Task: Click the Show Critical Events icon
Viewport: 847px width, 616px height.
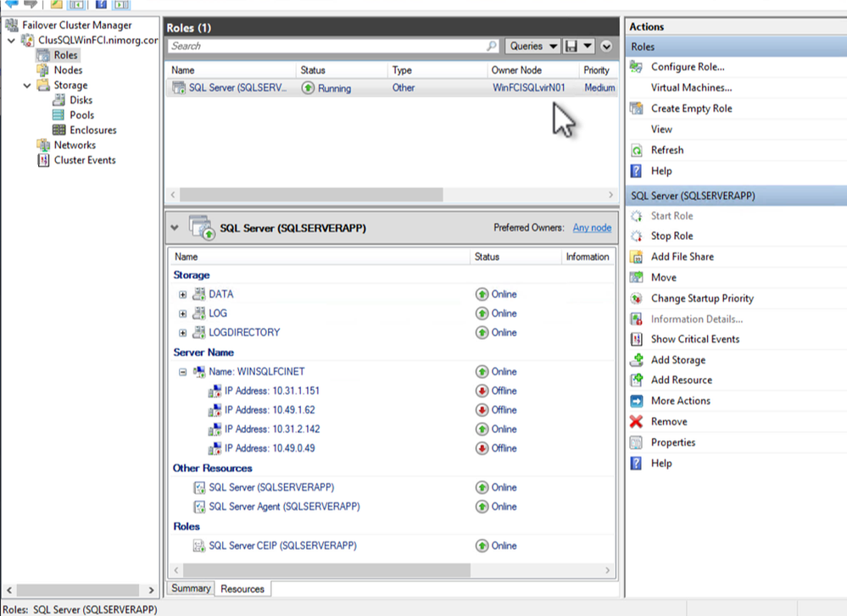Action: point(637,339)
